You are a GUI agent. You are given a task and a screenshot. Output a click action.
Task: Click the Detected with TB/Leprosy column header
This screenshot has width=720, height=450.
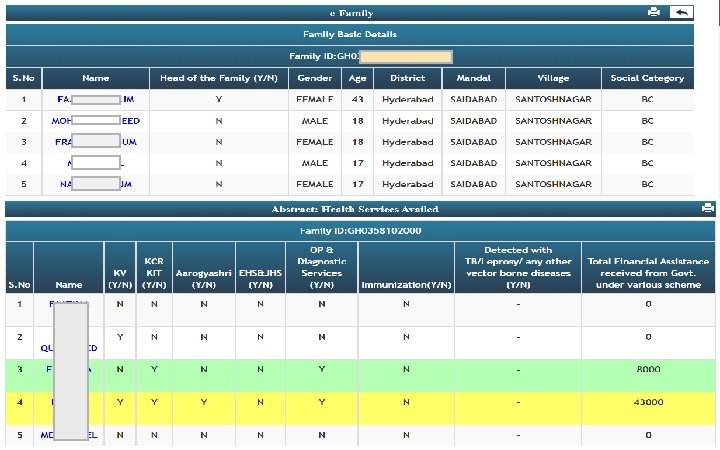[518, 267]
